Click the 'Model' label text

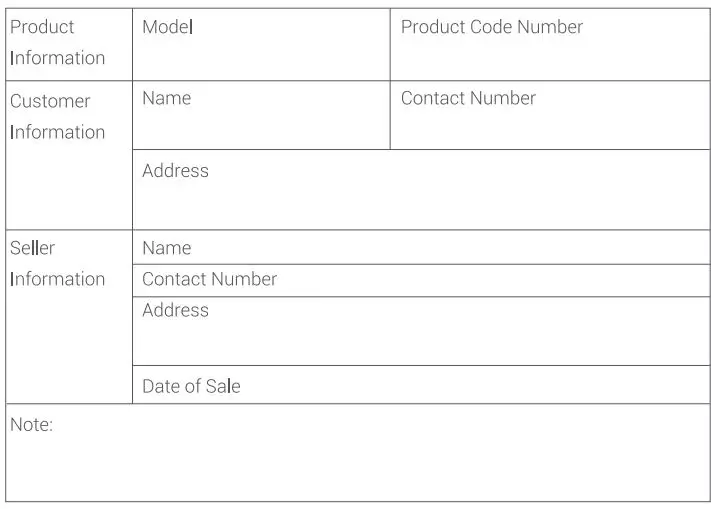[167, 27]
